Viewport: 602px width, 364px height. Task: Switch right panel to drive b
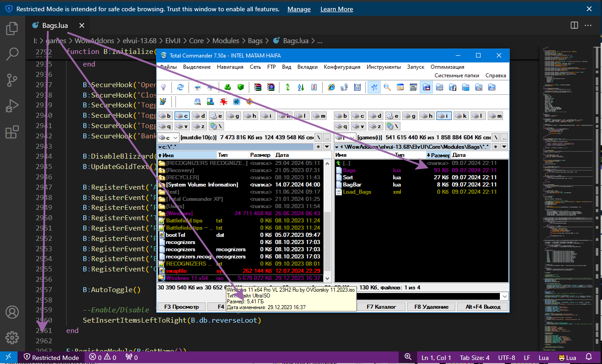[341, 116]
